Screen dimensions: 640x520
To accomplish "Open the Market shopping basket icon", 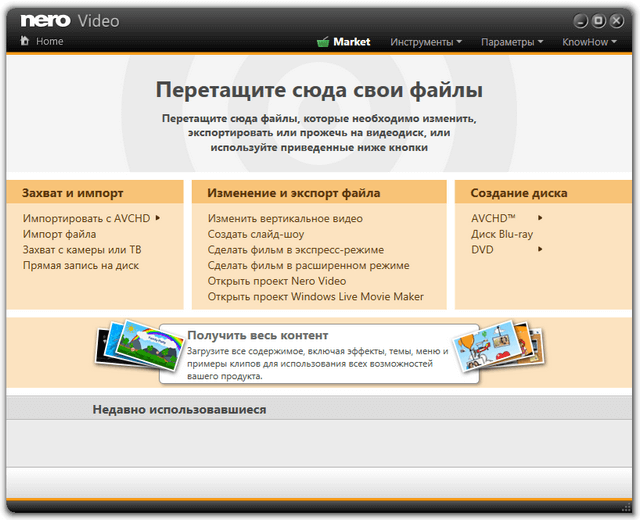I will click(x=323, y=42).
